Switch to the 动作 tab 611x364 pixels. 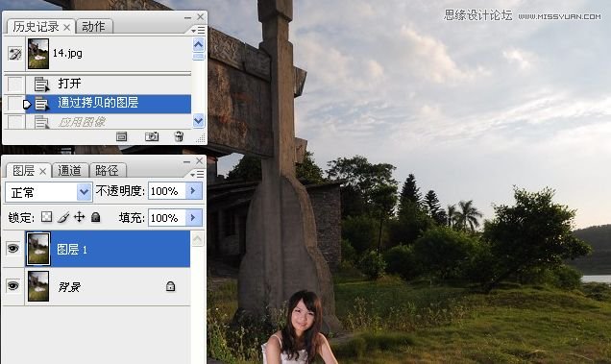93,27
